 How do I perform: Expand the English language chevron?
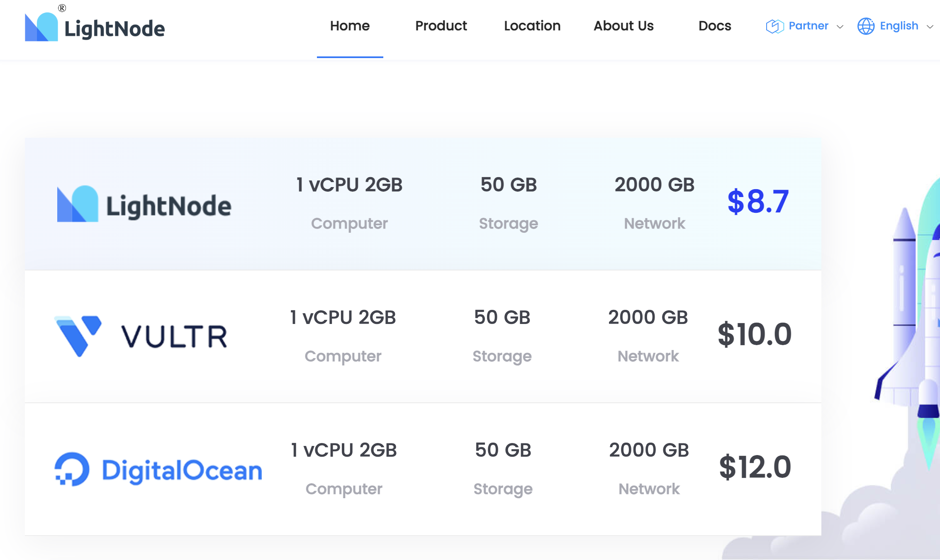[x=930, y=27]
